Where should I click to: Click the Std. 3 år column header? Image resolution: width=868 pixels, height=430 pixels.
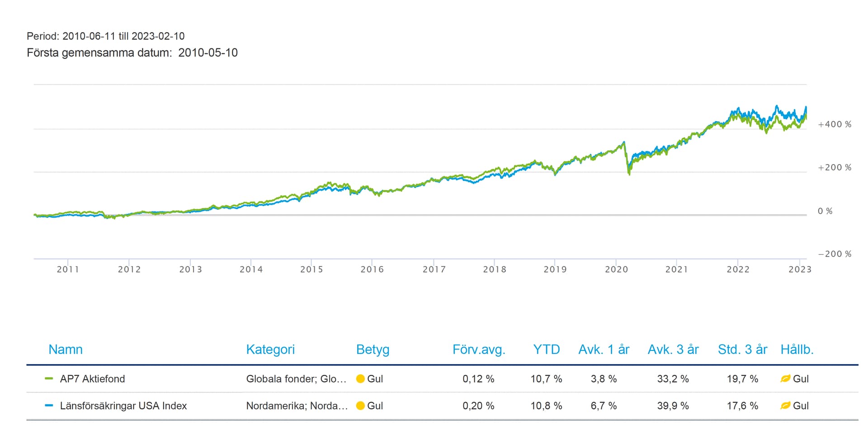point(742,350)
